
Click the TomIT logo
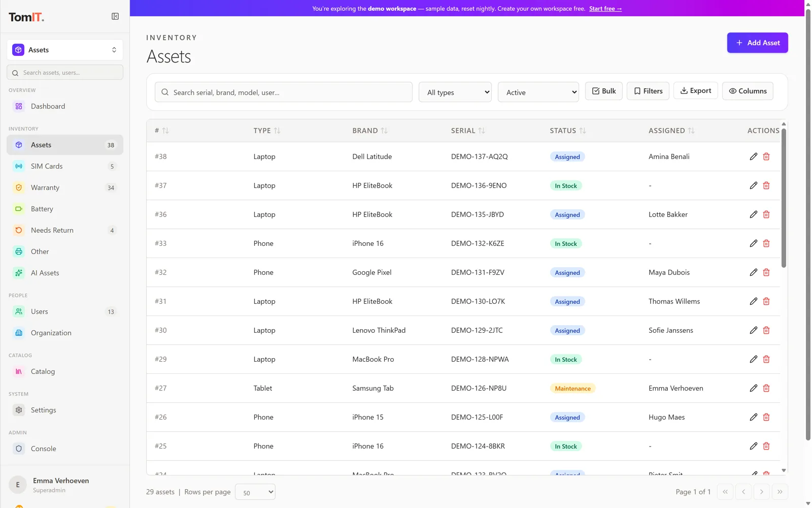[26, 17]
